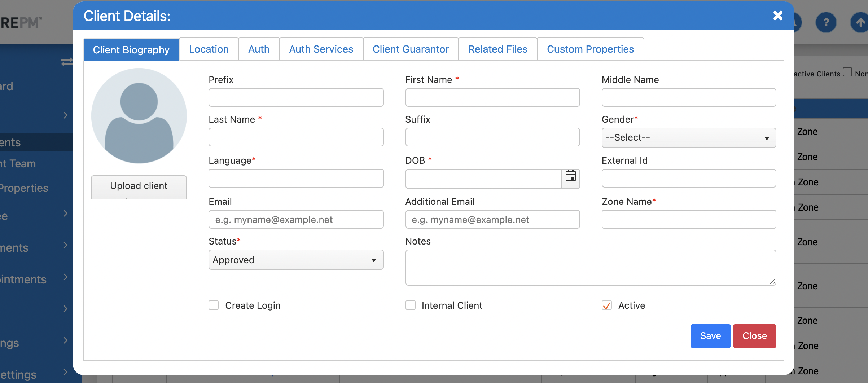Click the External Id input field
The height and width of the screenshot is (383, 868).
pyautogui.click(x=689, y=178)
